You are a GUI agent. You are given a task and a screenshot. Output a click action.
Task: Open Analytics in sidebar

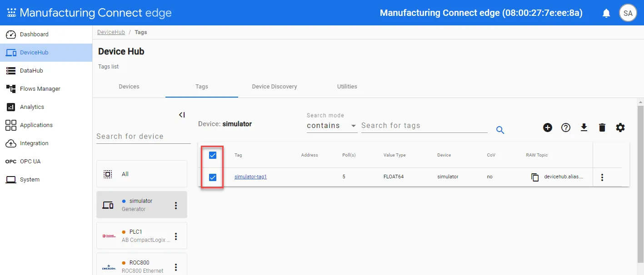[x=46, y=107]
